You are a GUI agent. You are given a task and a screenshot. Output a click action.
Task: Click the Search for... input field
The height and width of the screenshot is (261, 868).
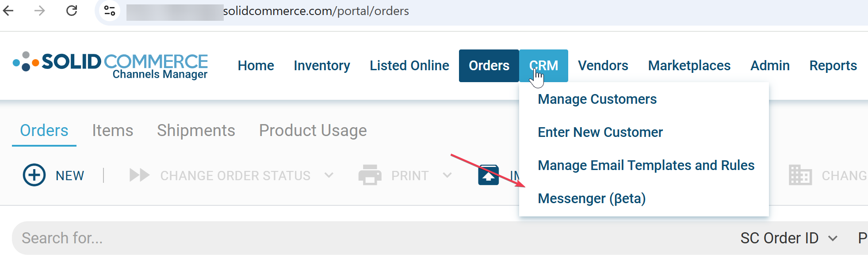pyautogui.click(x=371, y=238)
